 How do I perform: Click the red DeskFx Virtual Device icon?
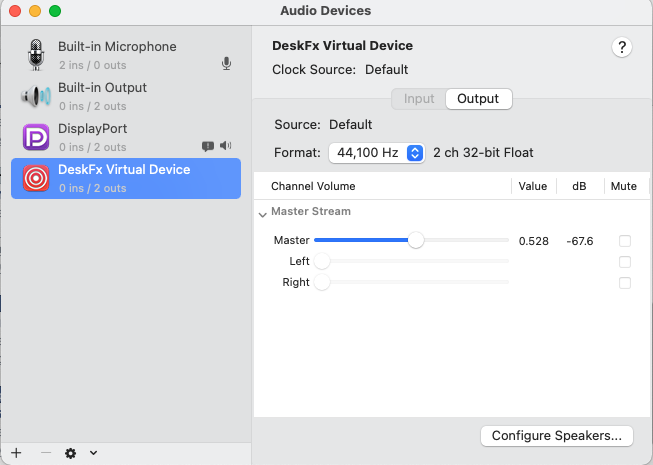point(36,178)
